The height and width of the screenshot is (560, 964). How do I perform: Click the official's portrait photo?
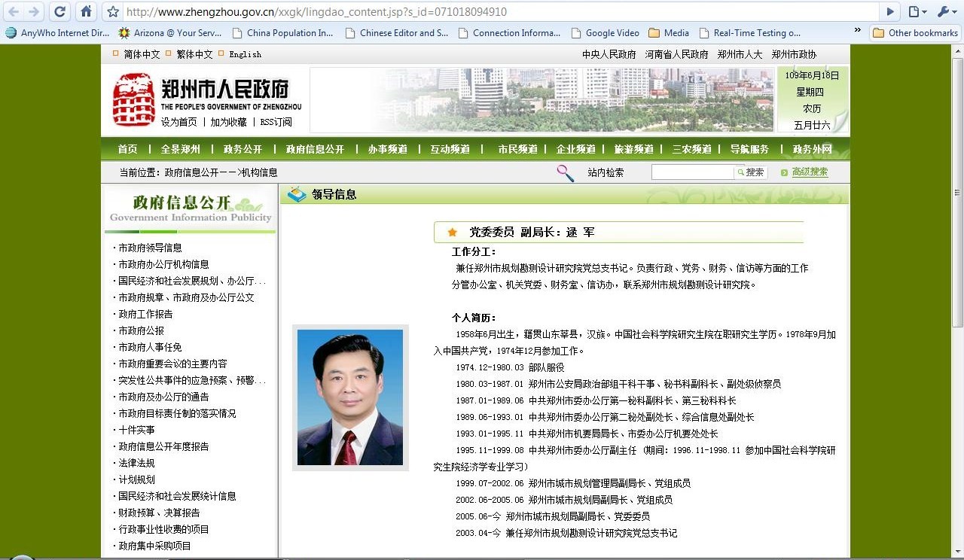[x=350, y=397]
